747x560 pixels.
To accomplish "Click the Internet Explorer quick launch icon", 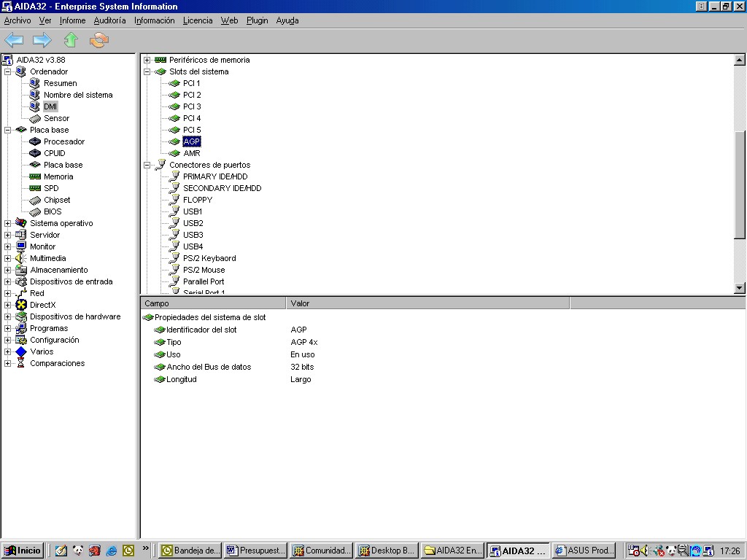I will (x=112, y=551).
